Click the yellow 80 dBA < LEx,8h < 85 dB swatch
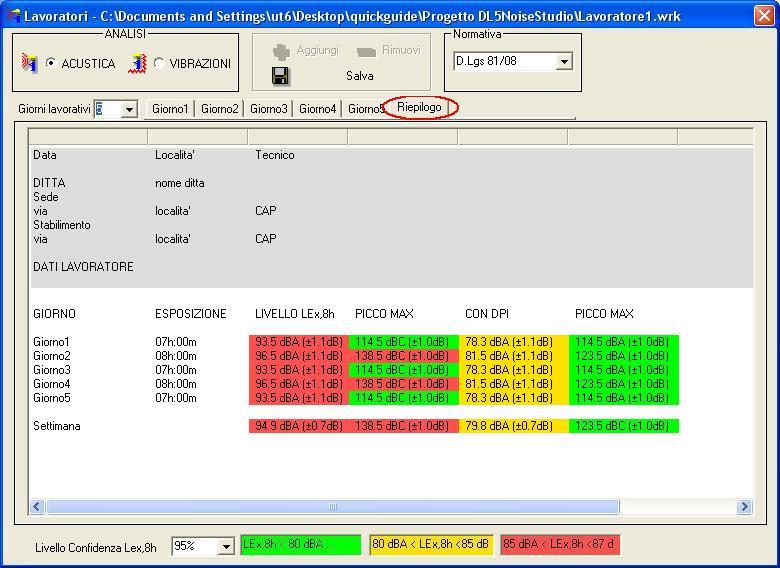Viewport: 780px width, 568px height. click(x=431, y=545)
